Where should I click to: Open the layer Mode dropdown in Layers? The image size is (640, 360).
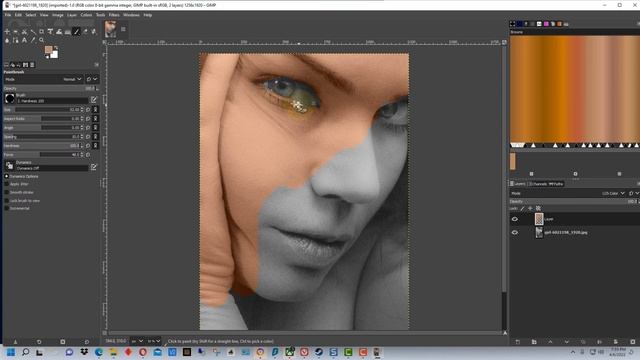coord(613,193)
